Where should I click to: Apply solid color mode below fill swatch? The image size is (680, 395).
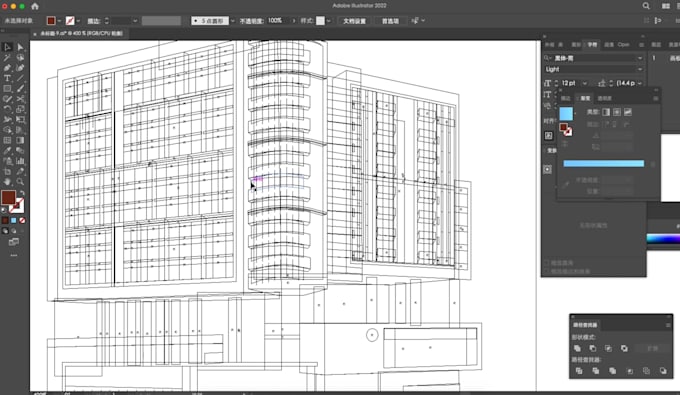[x=5, y=221]
